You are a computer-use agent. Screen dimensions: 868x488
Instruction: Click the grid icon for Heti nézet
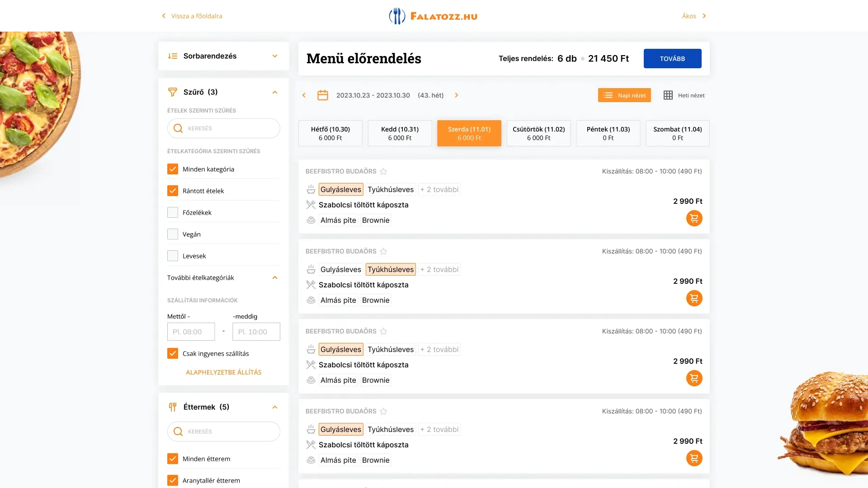click(668, 95)
